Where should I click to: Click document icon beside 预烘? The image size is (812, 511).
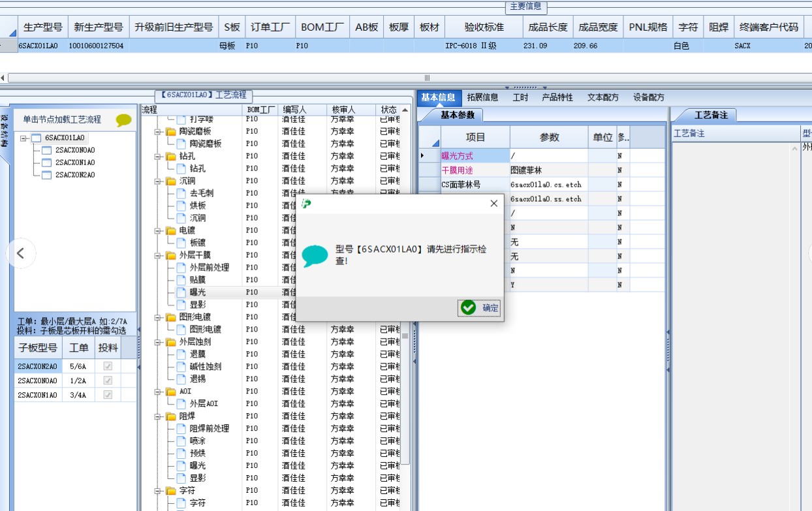tap(181, 454)
